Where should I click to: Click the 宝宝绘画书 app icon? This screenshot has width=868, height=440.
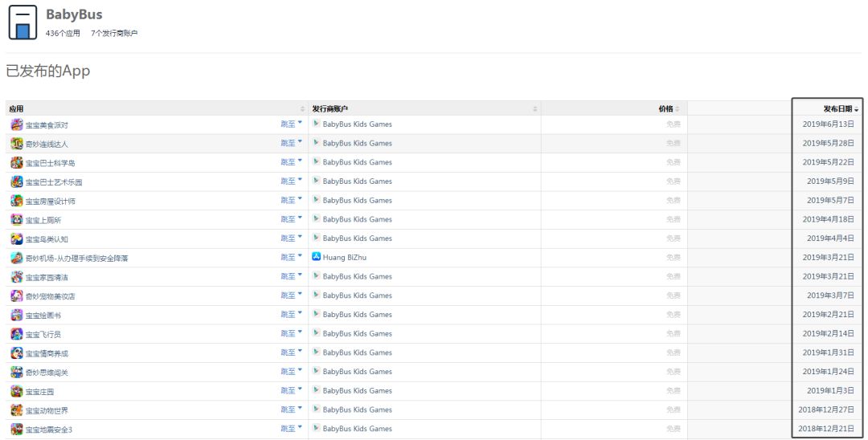pyautogui.click(x=17, y=315)
